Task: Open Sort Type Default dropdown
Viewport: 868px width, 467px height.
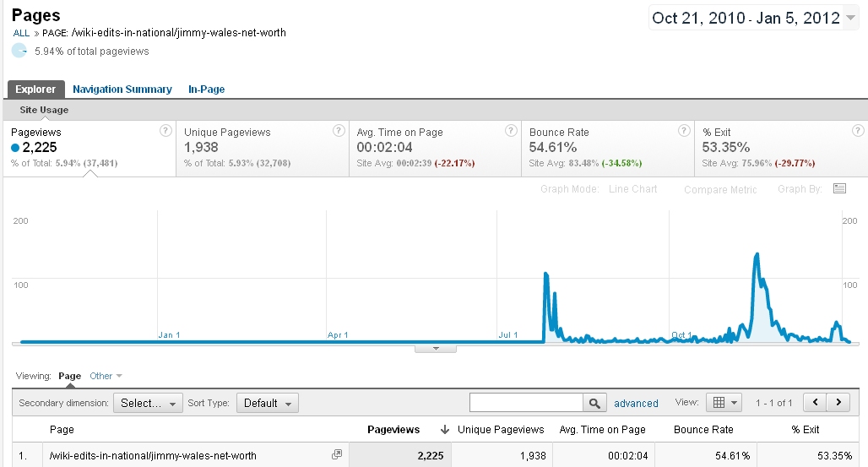Action: pyautogui.click(x=267, y=403)
